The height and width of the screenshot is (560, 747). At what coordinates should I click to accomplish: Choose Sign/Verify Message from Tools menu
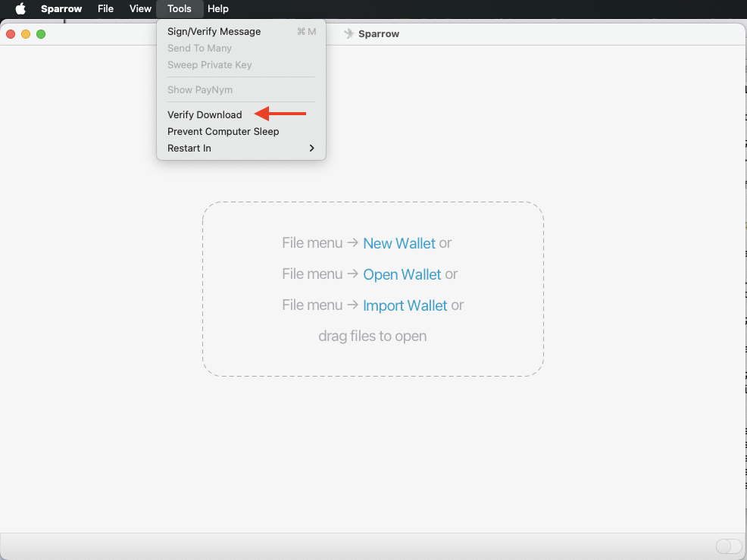click(241, 32)
